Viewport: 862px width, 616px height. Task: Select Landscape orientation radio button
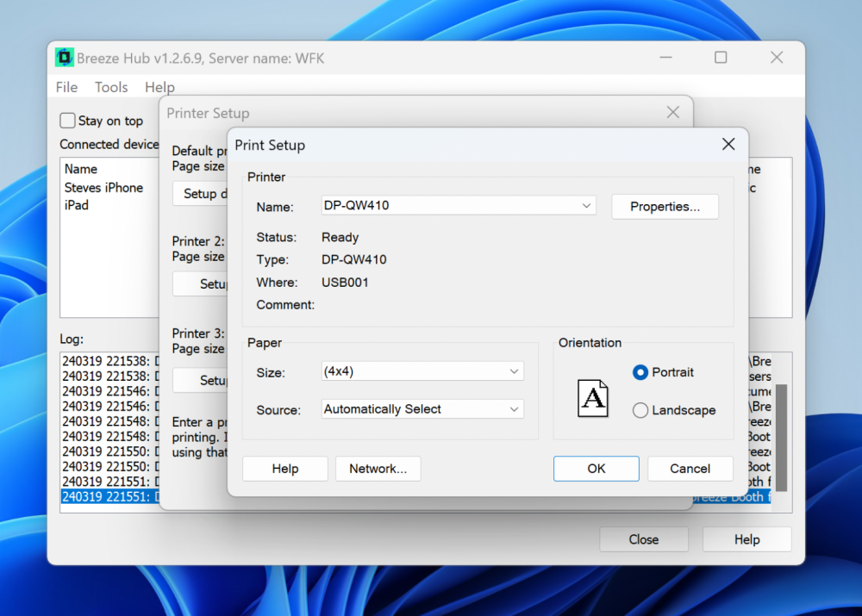tap(640, 410)
